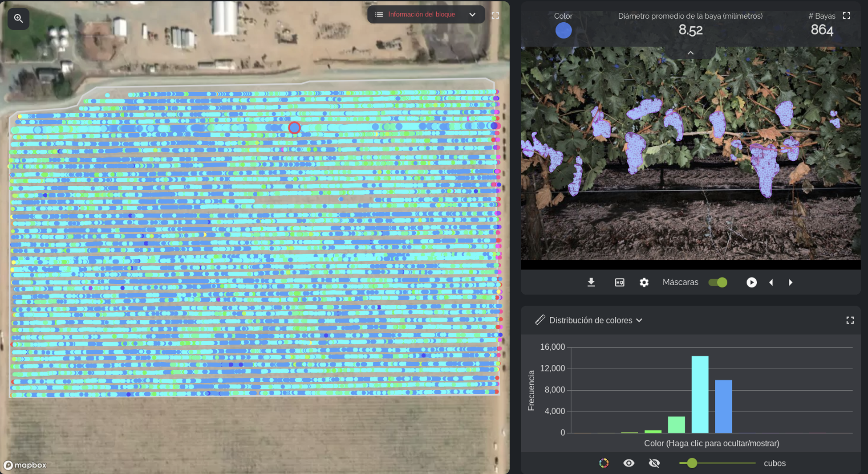Click the tallest cyan histogram bar
The width and height of the screenshot is (868, 474).
click(699, 394)
